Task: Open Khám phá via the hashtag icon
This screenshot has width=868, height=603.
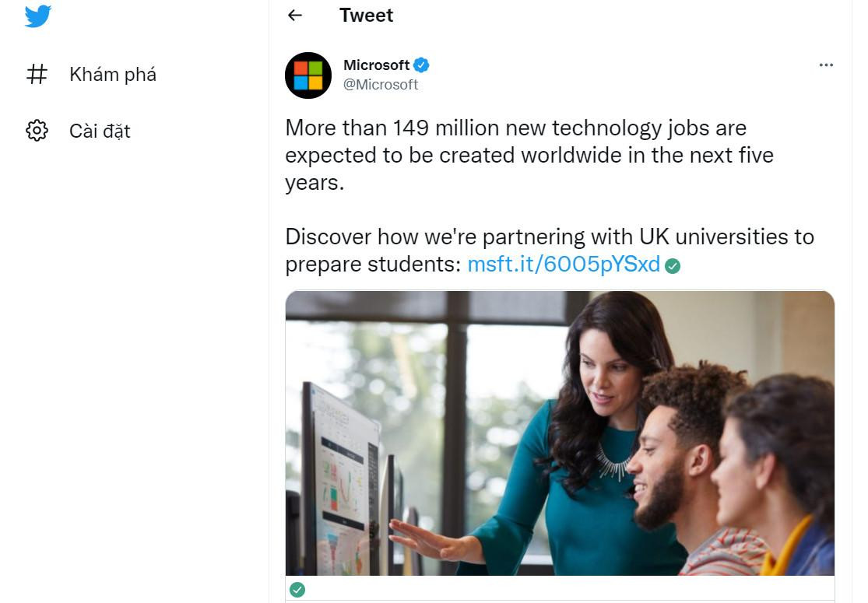Action: [37, 74]
